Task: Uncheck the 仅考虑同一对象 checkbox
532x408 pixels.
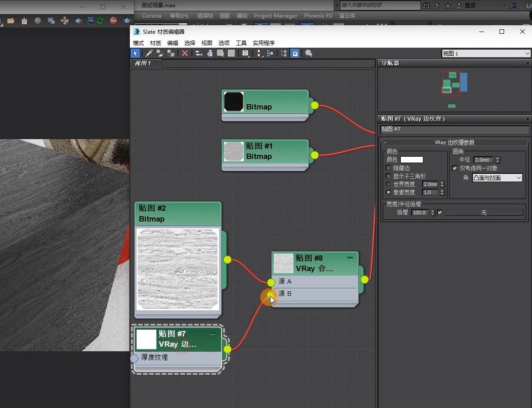Action: tap(454, 168)
